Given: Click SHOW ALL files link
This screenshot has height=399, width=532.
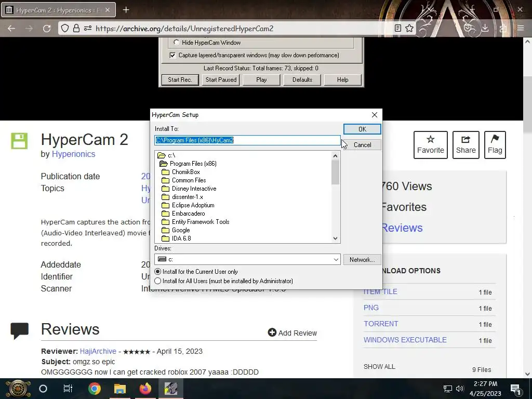Looking at the screenshot, I should tap(379, 367).
